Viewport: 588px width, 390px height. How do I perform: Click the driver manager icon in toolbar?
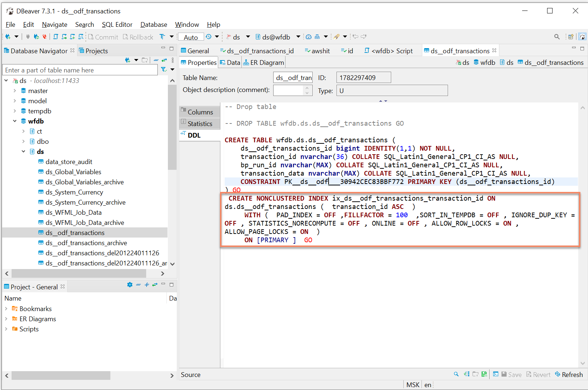(317, 37)
